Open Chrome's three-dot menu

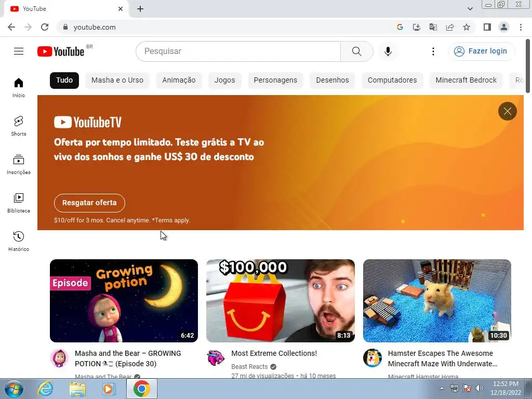[x=521, y=27]
